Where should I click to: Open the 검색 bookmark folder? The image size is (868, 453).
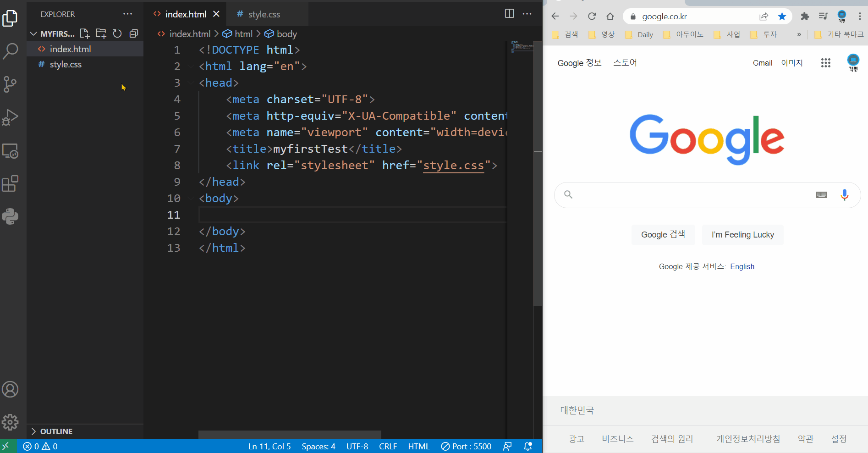[x=565, y=34]
